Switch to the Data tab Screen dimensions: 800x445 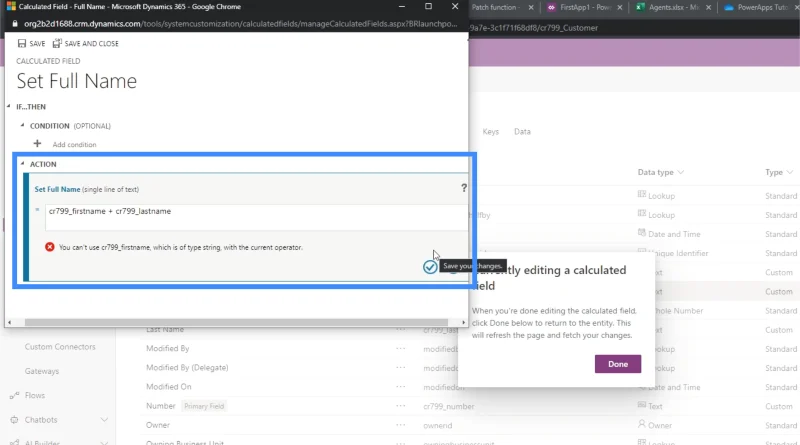click(522, 132)
